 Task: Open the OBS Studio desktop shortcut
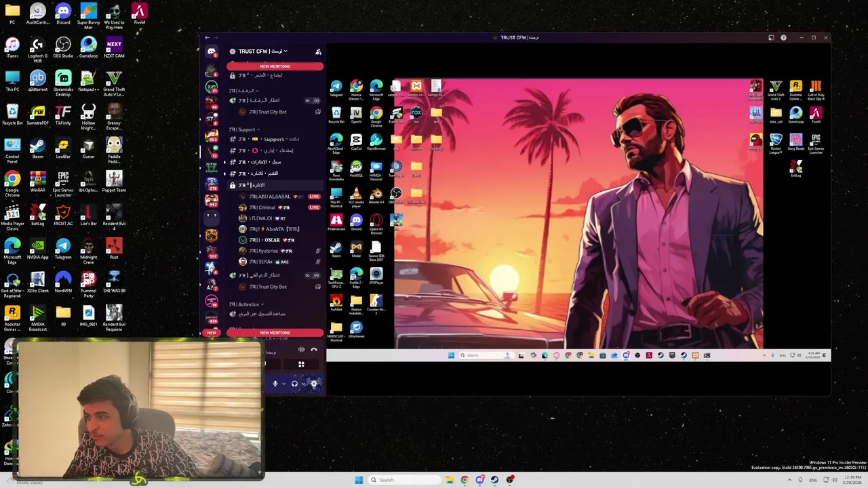point(63,47)
